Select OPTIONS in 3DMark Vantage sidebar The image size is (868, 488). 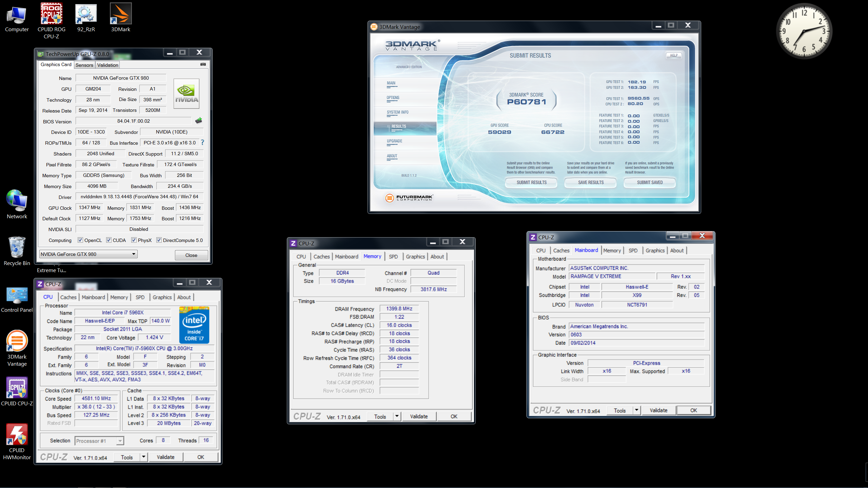pos(405,99)
